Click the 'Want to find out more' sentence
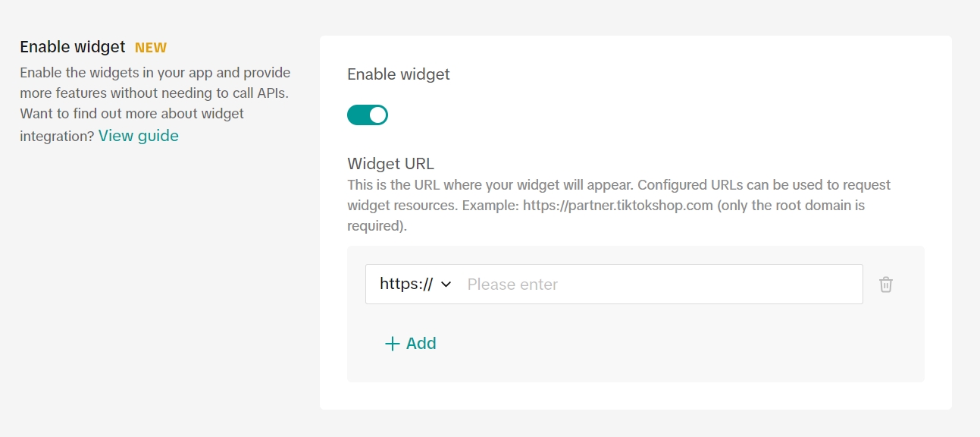980x437 pixels. point(131,114)
